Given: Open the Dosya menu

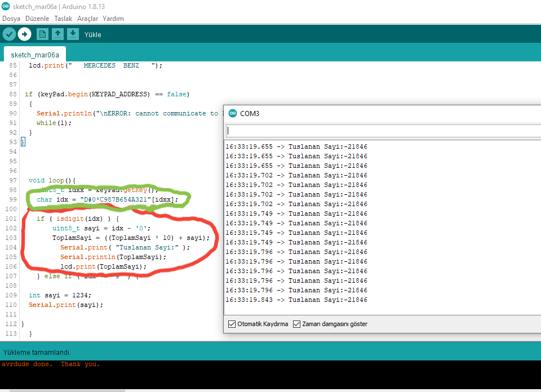Looking at the screenshot, I should tap(11, 19).
